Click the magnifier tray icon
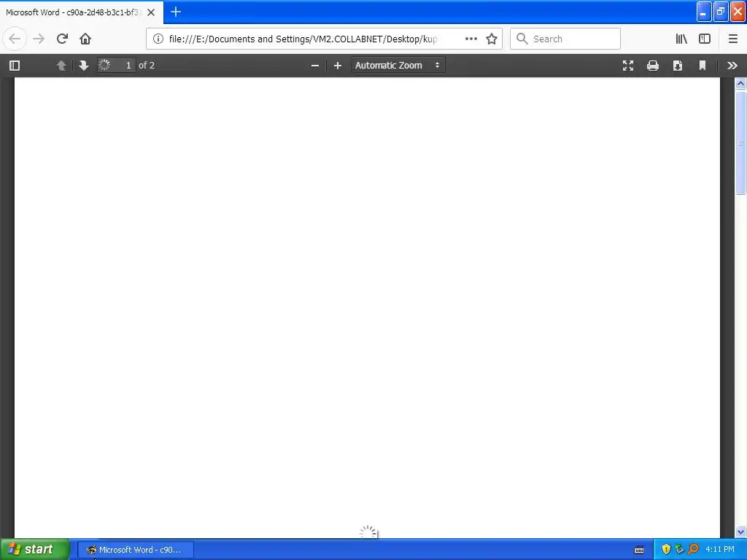747x560 pixels. [693, 550]
